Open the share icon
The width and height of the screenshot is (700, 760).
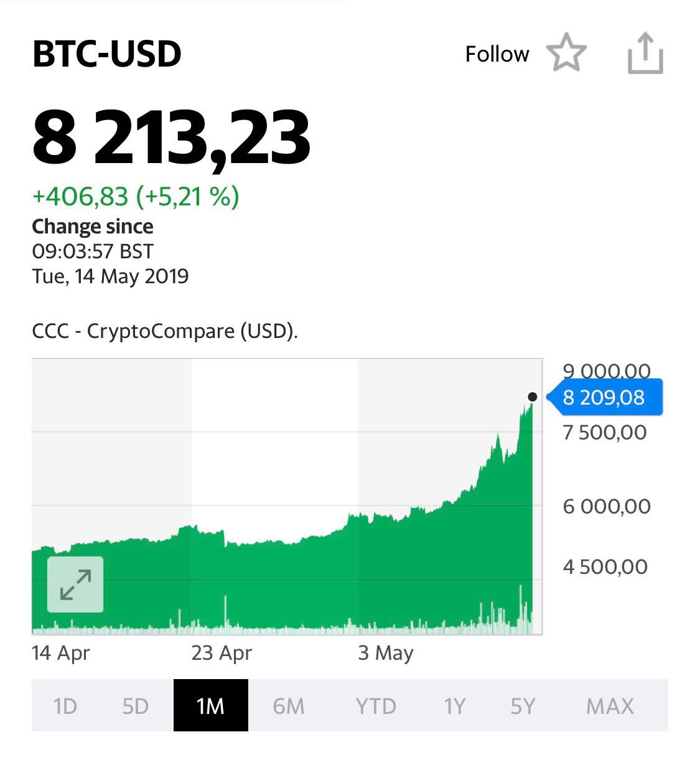[x=645, y=54]
